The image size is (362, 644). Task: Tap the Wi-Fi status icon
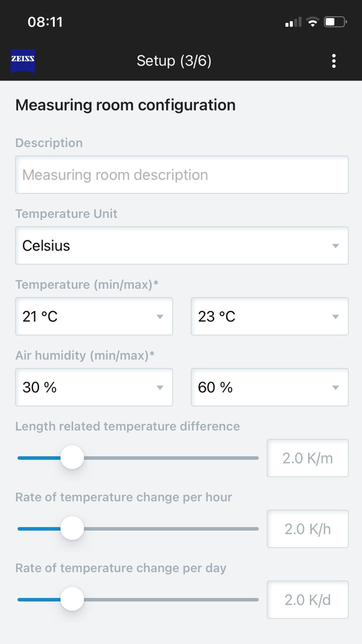pyautogui.click(x=313, y=22)
